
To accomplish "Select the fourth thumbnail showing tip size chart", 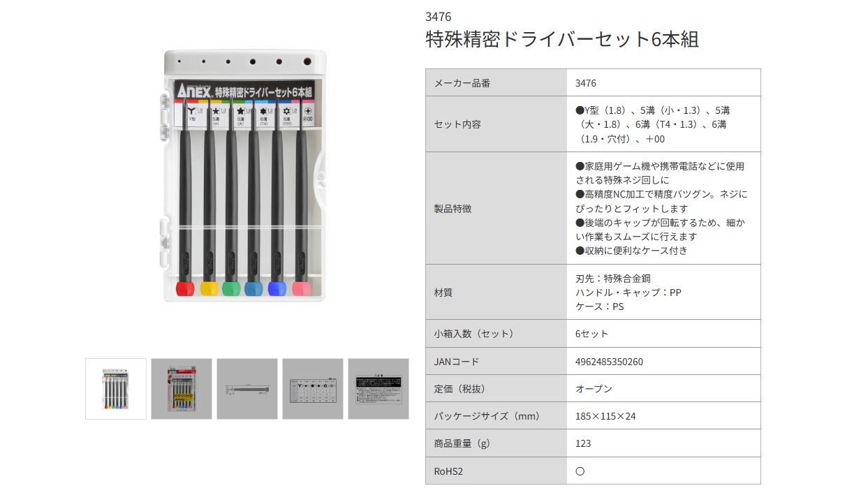I will [313, 389].
